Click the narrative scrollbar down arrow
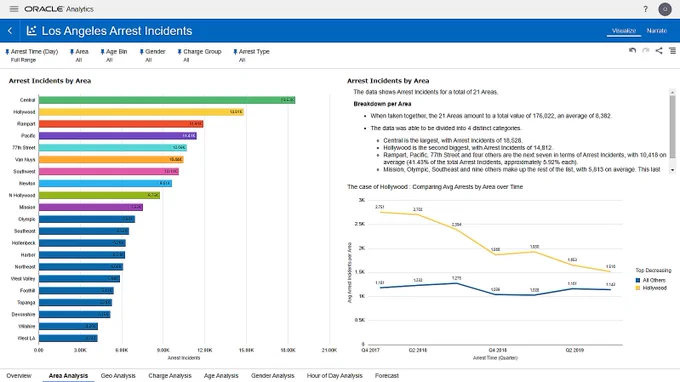The height and width of the screenshot is (382, 680). pyautogui.click(x=672, y=170)
